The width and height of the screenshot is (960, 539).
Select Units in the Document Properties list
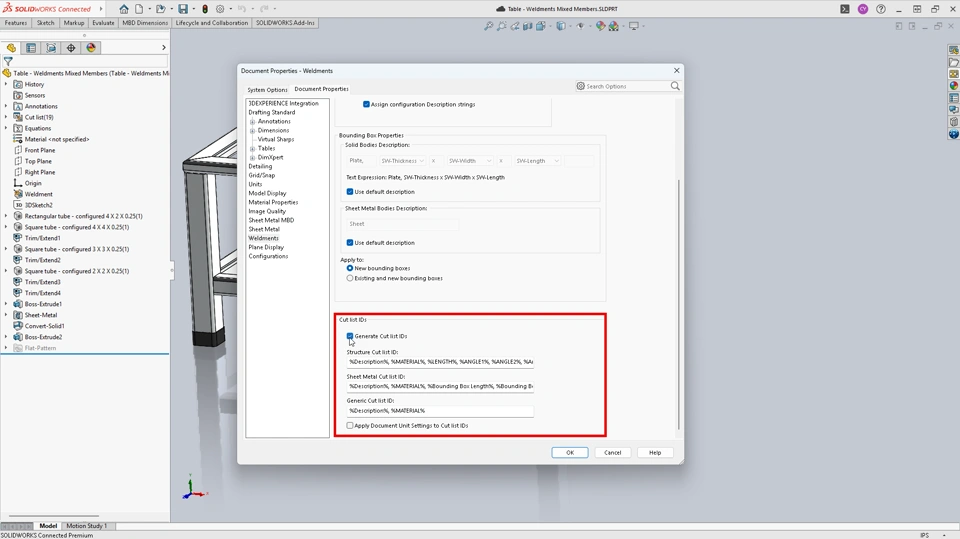[x=255, y=184]
